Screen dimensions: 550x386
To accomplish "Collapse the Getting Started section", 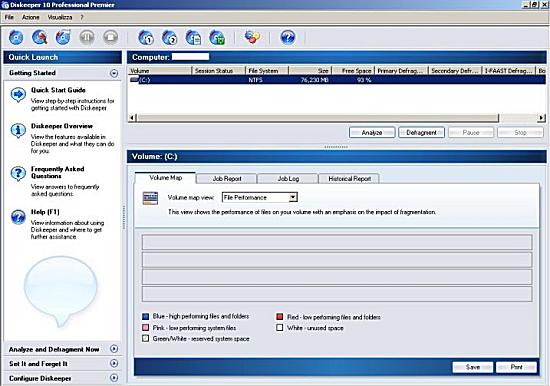I will pyautogui.click(x=114, y=73).
